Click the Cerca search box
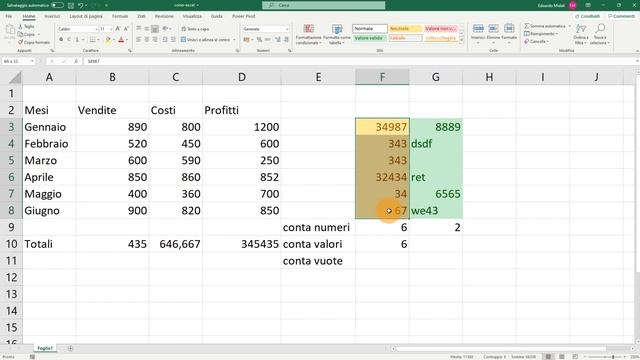Viewport: 640px width, 360px height. tap(323, 5)
